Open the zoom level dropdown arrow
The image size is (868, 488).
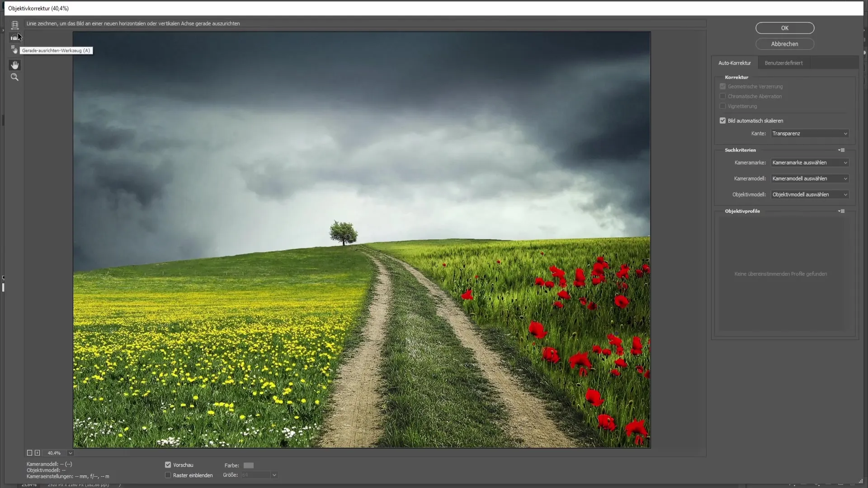(x=70, y=453)
